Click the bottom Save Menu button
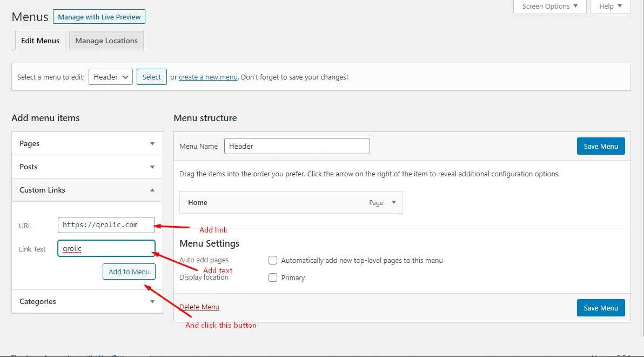This screenshot has height=357, width=644. pos(601,308)
